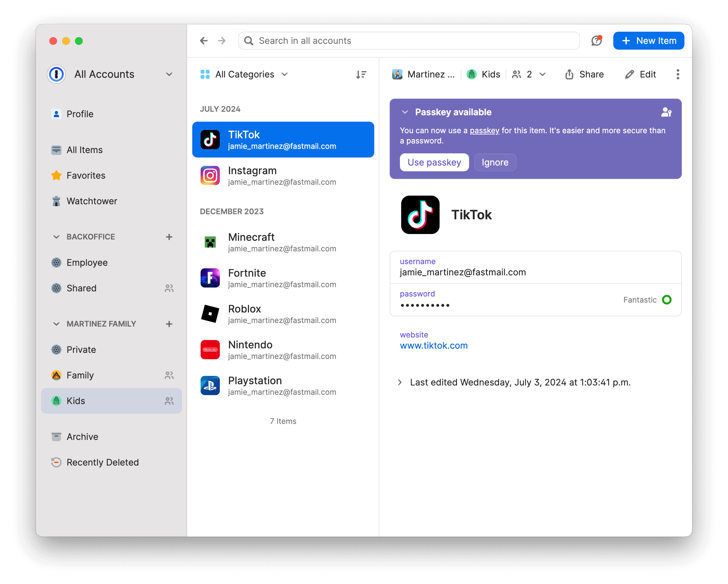Open the three-dot more options menu
This screenshot has height=584, width=728.
678,74
